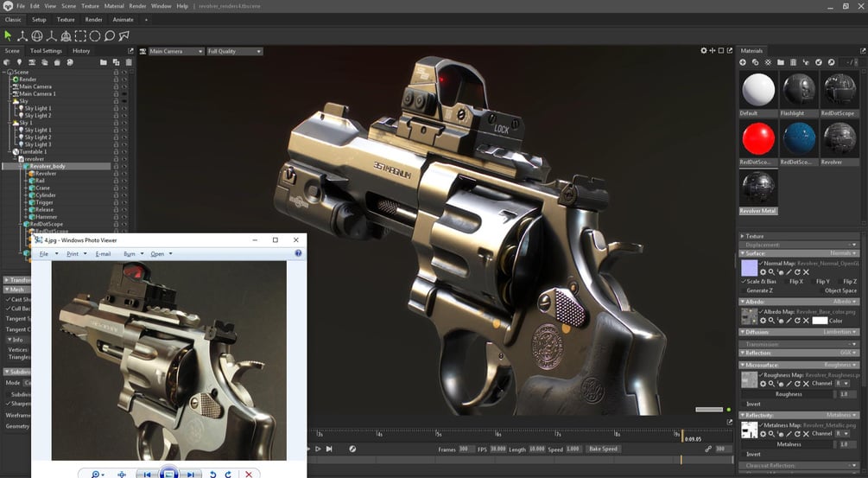
Task: Switch to the Setup workspace tab
Action: pyautogui.click(x=39, y=19)
